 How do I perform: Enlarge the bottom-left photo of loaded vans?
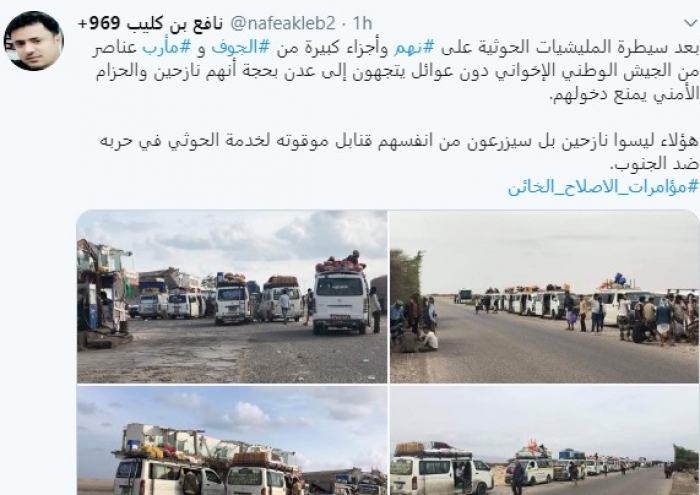click(232, 441)
